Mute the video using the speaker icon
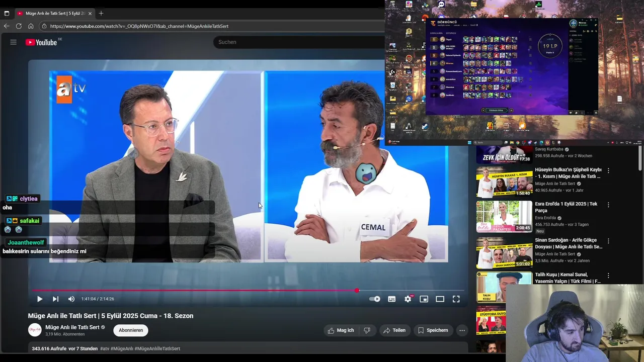The height and width of the screenshot is (362, 644). coord(71,299)
